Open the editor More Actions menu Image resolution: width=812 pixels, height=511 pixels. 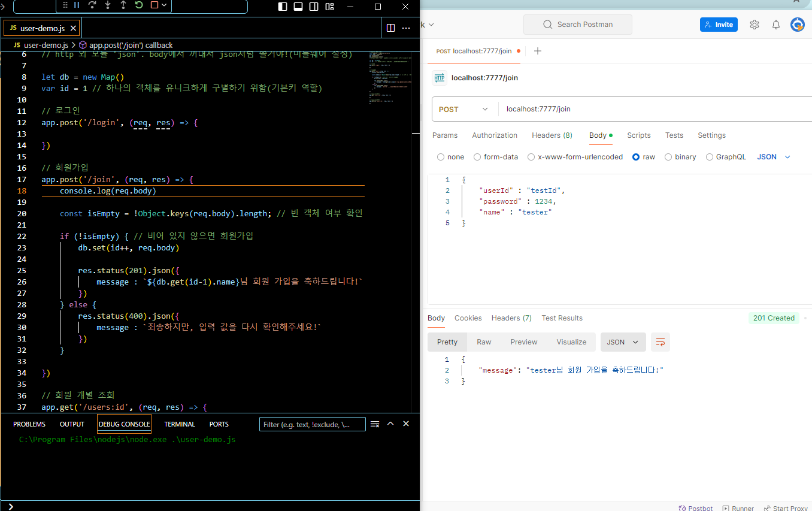click(x=406, y=28)
